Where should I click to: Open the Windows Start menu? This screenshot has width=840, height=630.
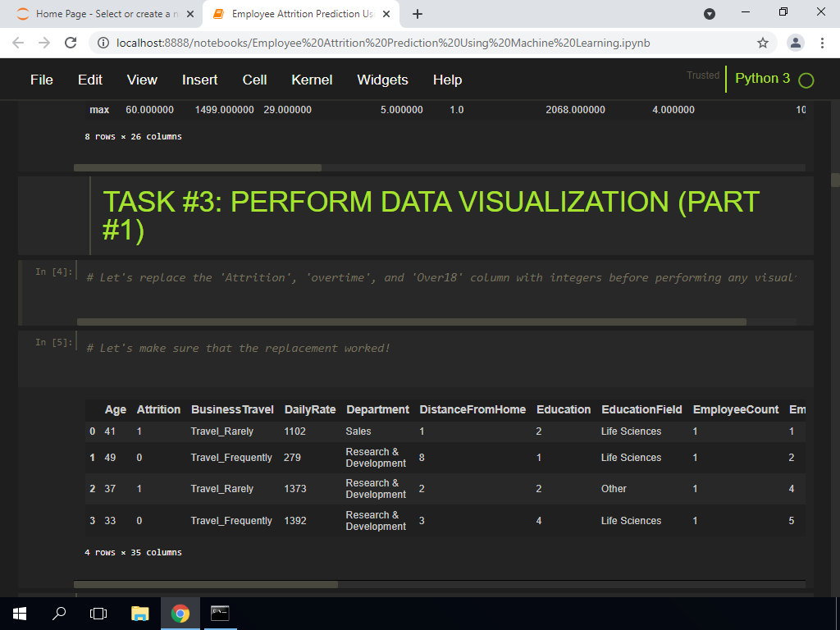coord(20,614)
